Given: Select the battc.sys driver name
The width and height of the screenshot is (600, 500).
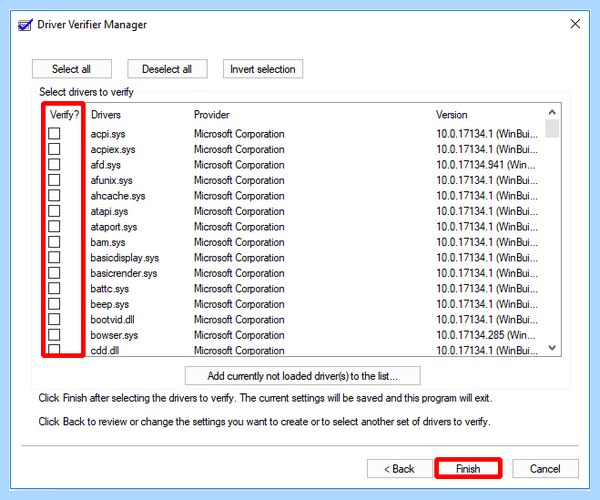Looking at the screenshot, I should pyautogui.click(x=109, y=289).
